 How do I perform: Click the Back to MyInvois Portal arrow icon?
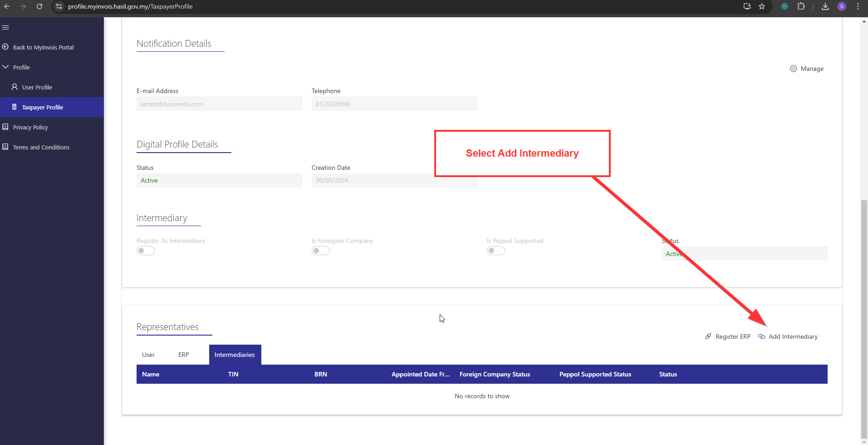click(x=5, y=47)
